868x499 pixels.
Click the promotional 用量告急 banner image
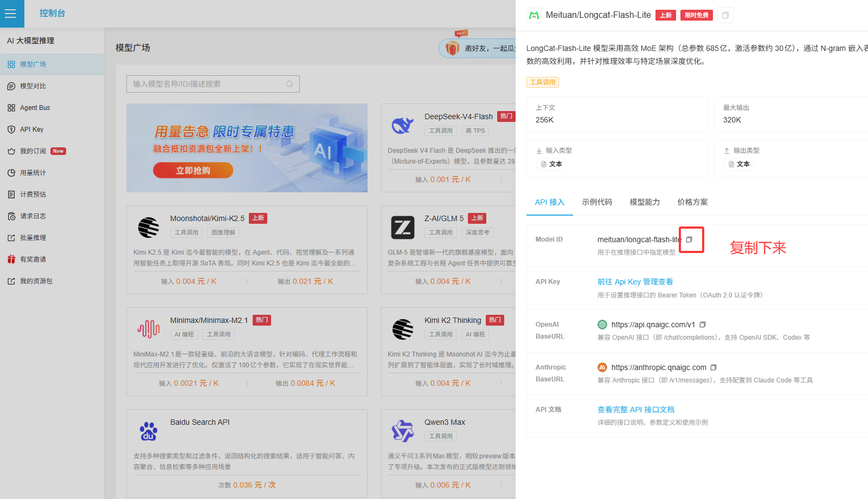[247, 148]
